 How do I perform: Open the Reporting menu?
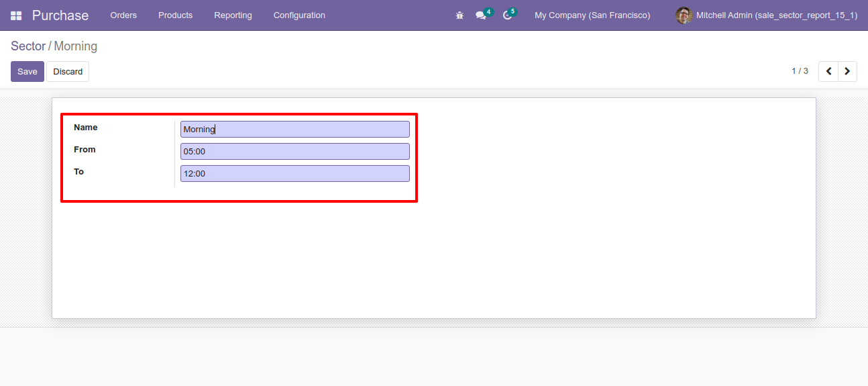click(233, 15)
